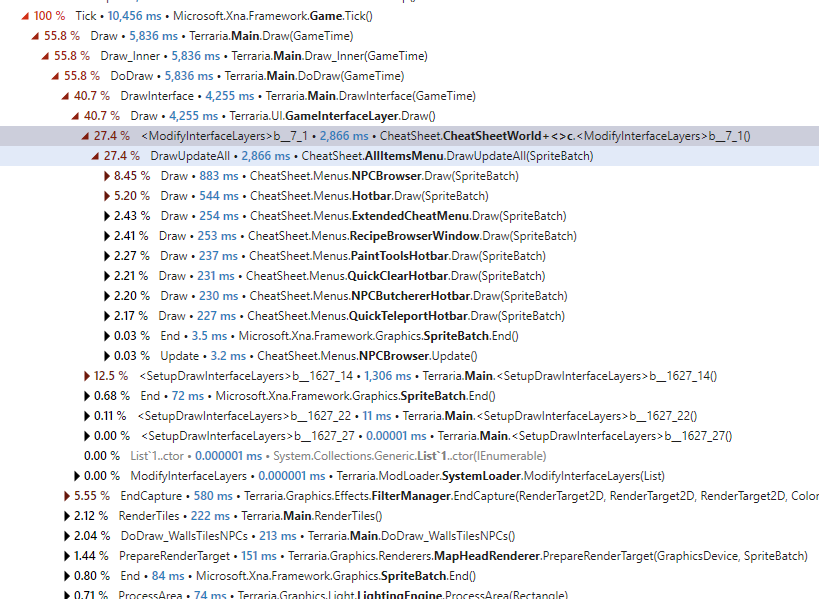Viewport: 819px width, 599px height.
Task: Expand the PaintToolsHotbar.Draw 2.27 % node
Action: point(107,256)
